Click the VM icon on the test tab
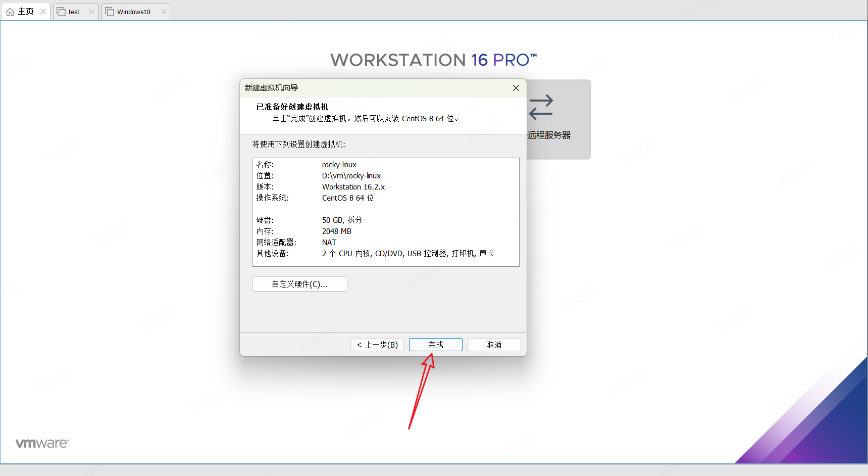 pos(61,12)
